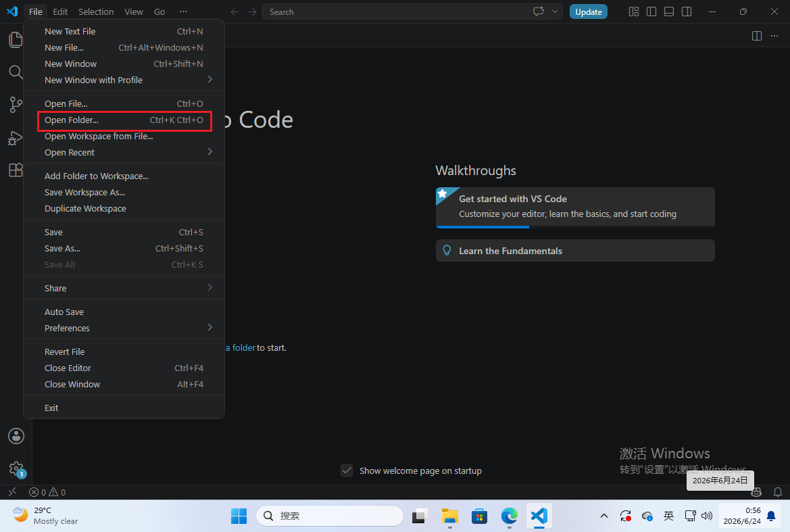Open the Windows Start button

click(x=239, y=516)
